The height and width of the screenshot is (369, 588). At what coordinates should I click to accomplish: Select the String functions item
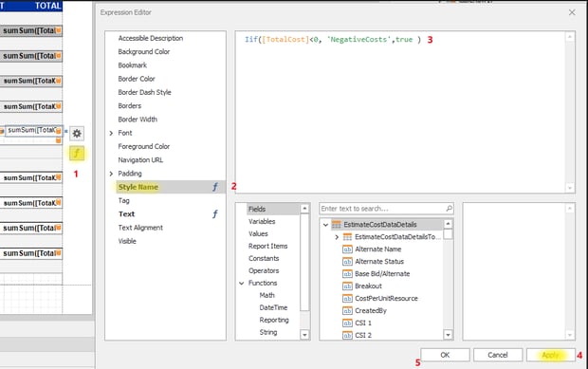coord(268,332)
